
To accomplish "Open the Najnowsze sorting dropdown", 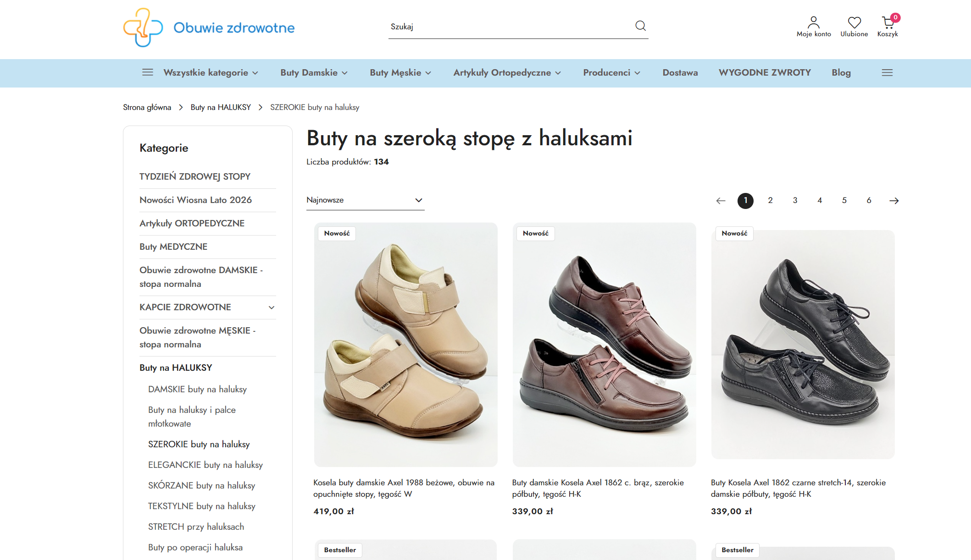I will (365, 200).
